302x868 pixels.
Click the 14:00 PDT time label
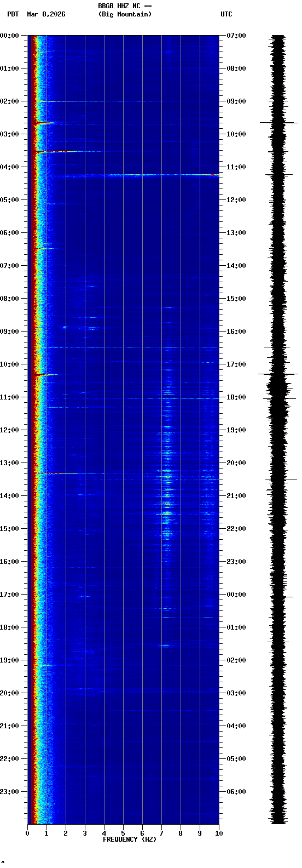[9, 496]
